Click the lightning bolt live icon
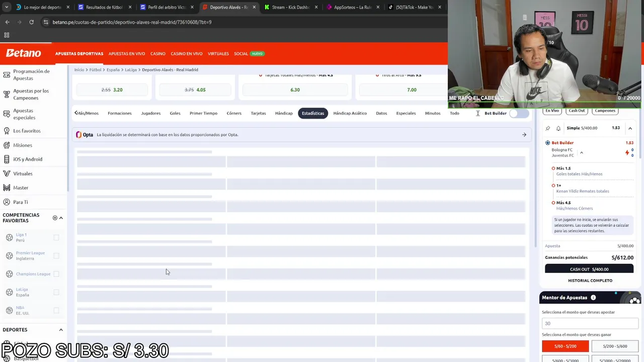 point(627,152)
